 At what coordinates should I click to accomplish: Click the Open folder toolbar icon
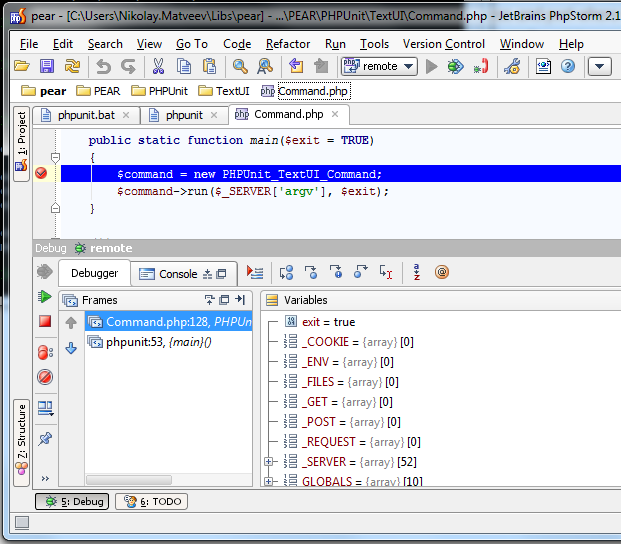(22, 66)
